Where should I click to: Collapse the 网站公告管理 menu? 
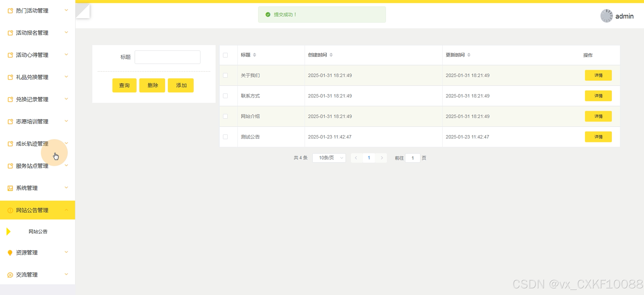click(x=66, y=210)
